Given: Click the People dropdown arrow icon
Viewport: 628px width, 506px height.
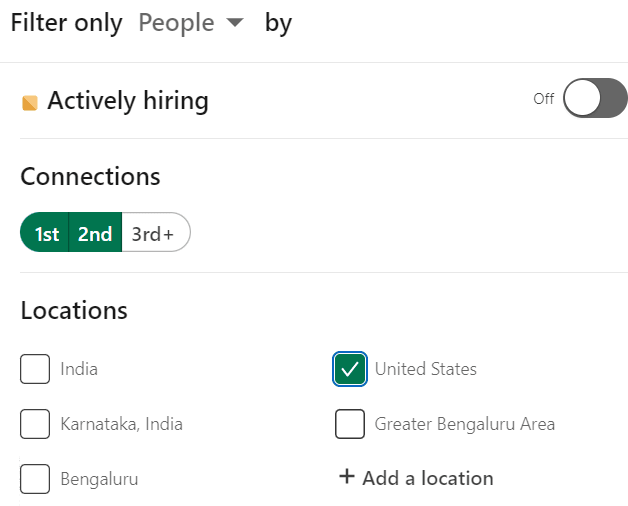Looking at the screenshot, I should pos(235,22).
